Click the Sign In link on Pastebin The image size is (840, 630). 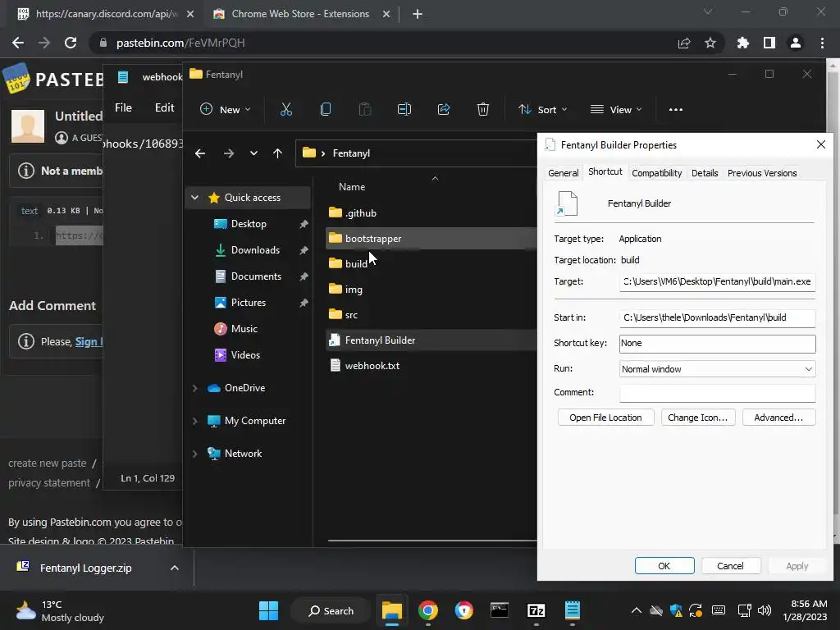89,342
